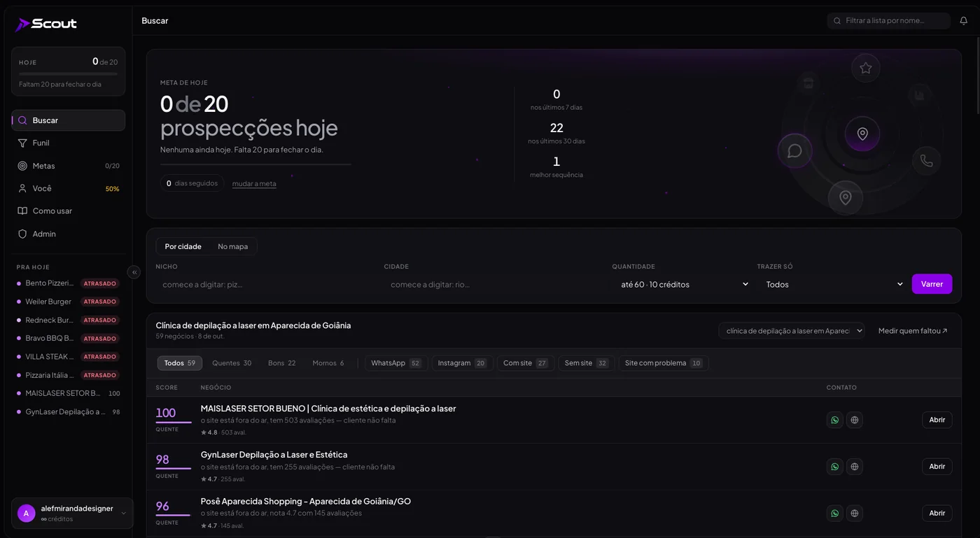Viewport: 980px width, 538px height.
Task: Click Medir quem faltou link
Action: (913, 331)
